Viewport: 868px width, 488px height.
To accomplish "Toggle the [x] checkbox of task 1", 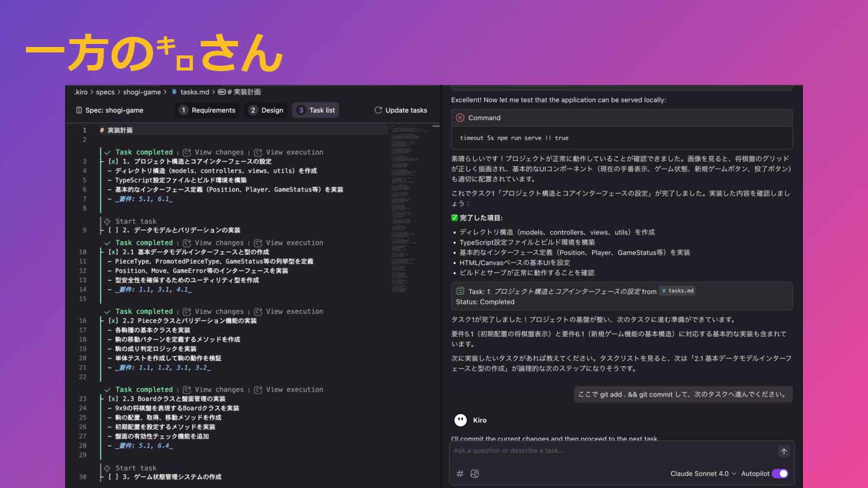I will (x=113, y=161).
